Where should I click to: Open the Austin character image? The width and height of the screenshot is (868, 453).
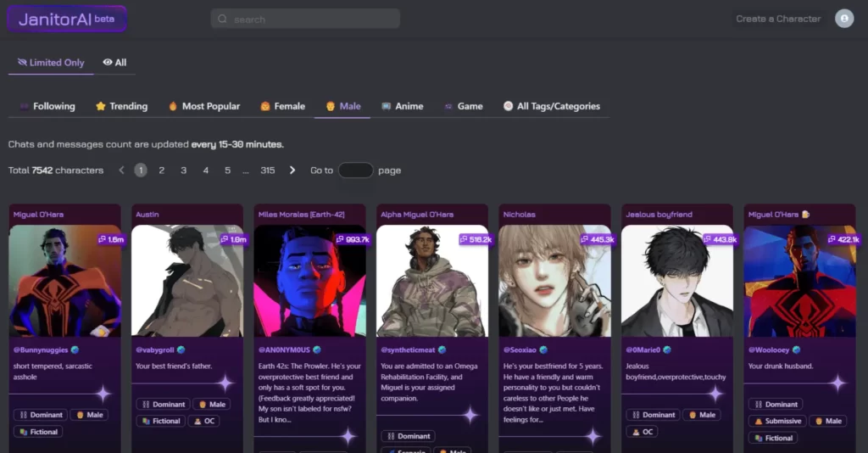187,281
